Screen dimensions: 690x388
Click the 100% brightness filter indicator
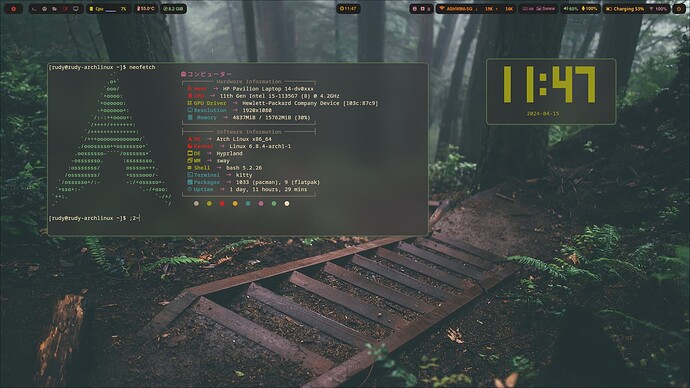click(658, 9)
